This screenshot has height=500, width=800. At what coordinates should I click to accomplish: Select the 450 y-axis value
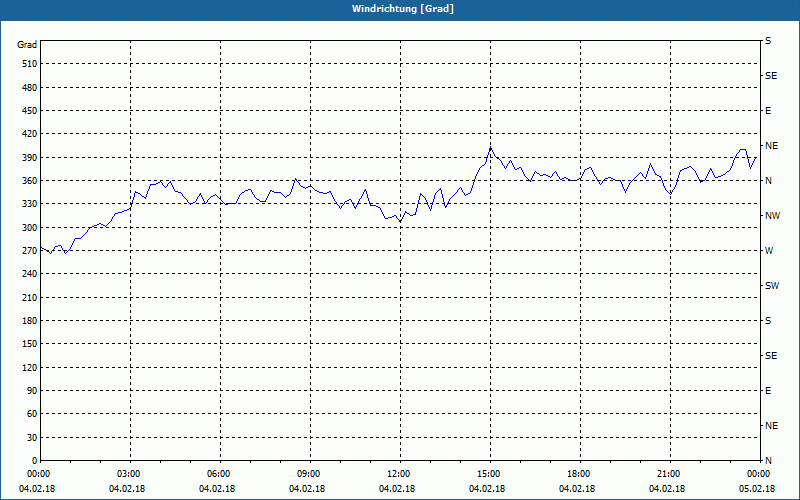pos(29,111)
